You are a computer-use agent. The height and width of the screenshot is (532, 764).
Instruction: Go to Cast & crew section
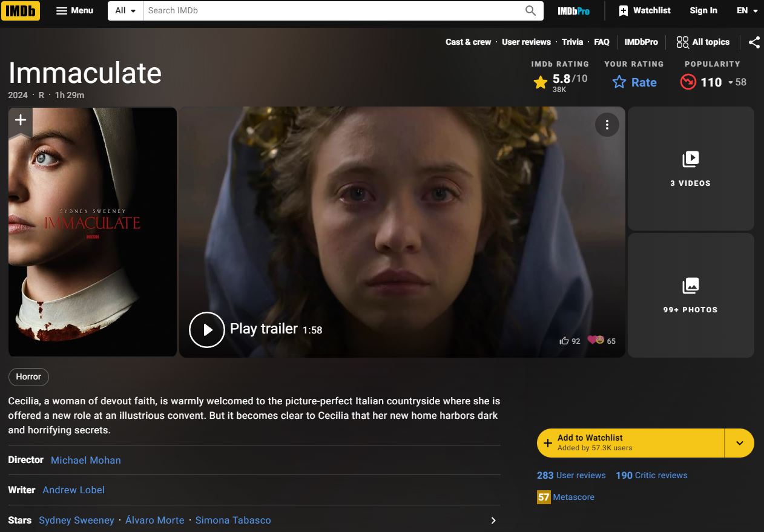468,42
